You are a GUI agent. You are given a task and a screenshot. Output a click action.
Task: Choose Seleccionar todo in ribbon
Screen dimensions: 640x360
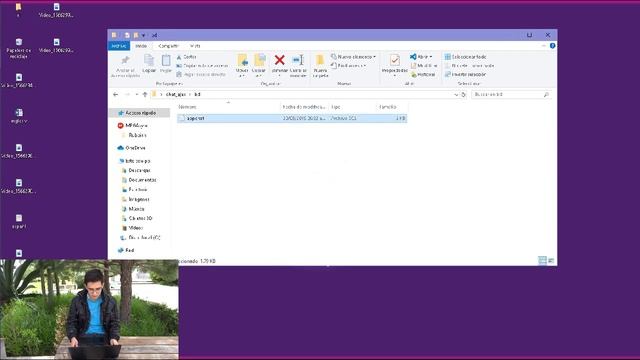click(465, 57)
